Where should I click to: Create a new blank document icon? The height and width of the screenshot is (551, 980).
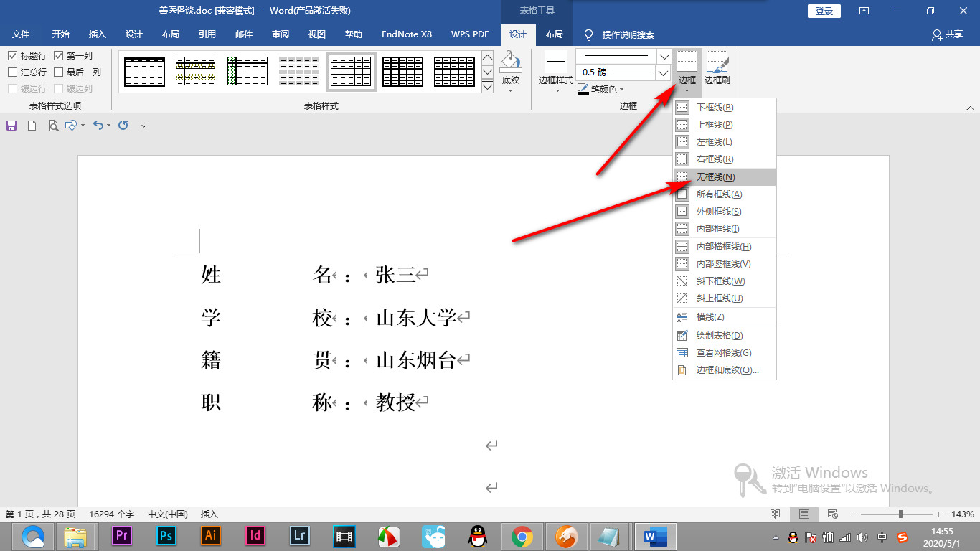pyautogui.click(x=32, y=126)
